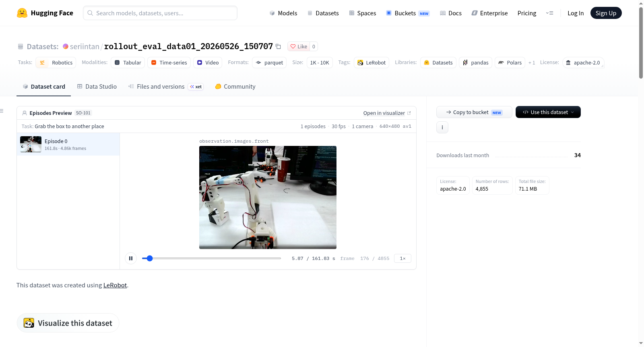Click the LeRobot hyperlink in description

(x=115, y=285)
